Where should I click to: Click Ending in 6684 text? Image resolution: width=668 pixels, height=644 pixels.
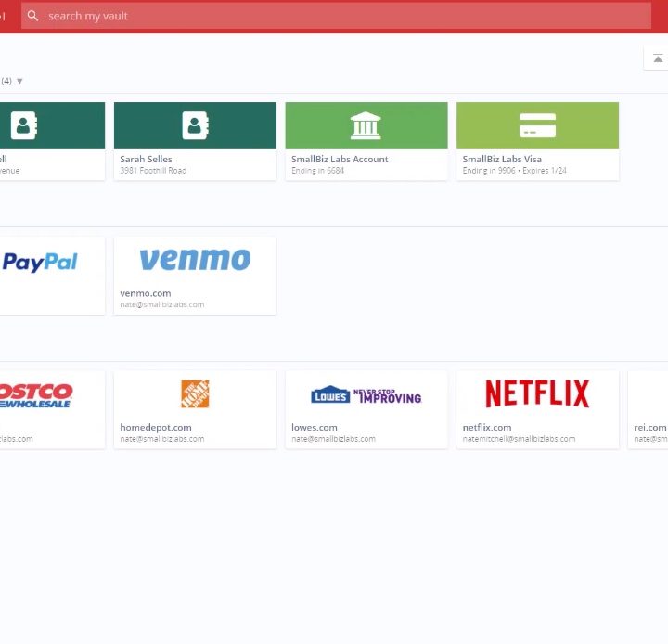click(x=317, y=171)
